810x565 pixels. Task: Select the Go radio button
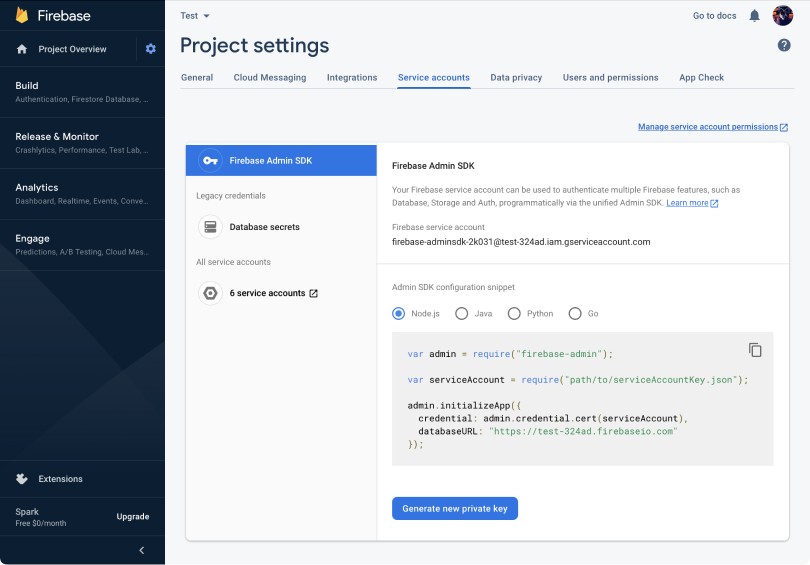point(575,313)
